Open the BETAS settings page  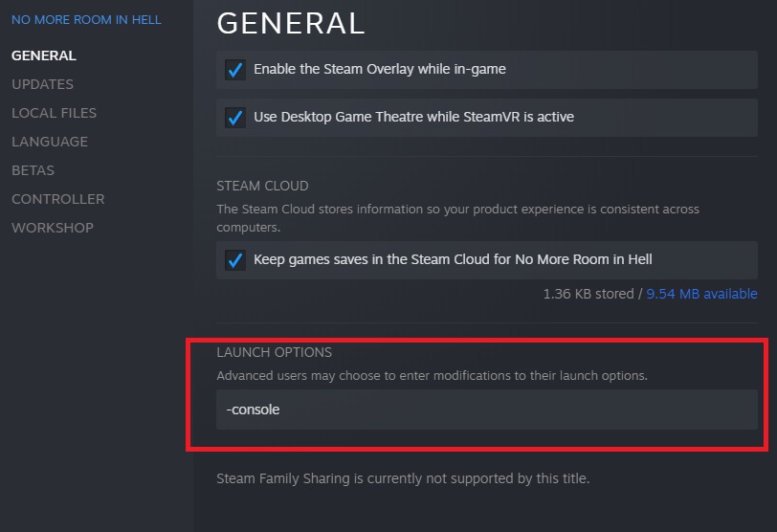tap(33, 170)
